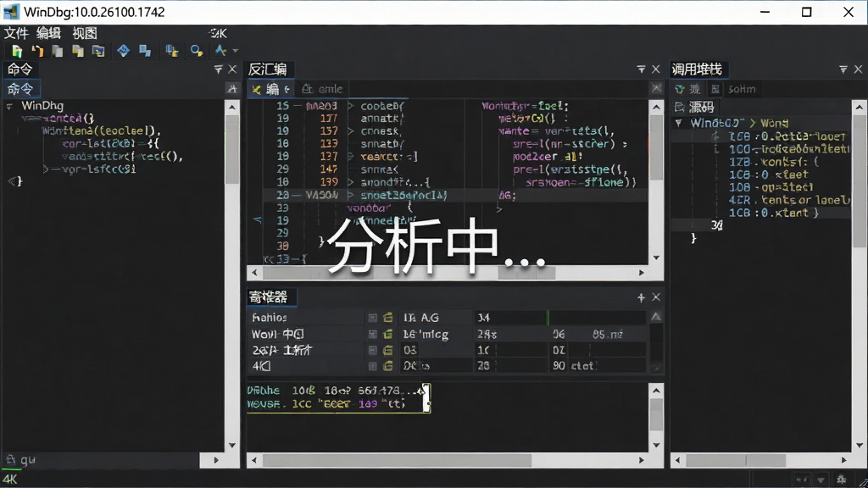Collapse the WinDhg tree node in command panel

tap(9, 106)
